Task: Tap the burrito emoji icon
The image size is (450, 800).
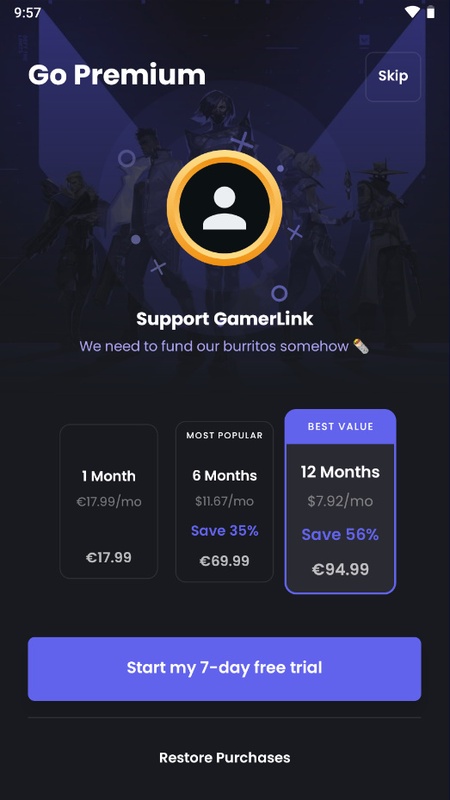Action: click(x=361, y=346)
